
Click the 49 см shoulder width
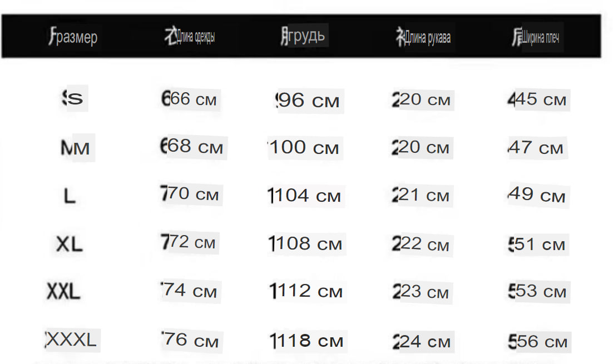click(537, 195)
